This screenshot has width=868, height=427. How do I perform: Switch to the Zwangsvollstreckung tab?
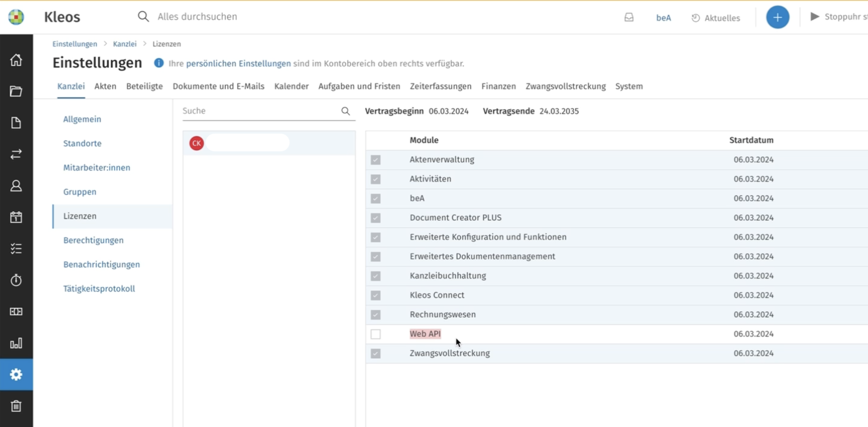click(566, 86)
